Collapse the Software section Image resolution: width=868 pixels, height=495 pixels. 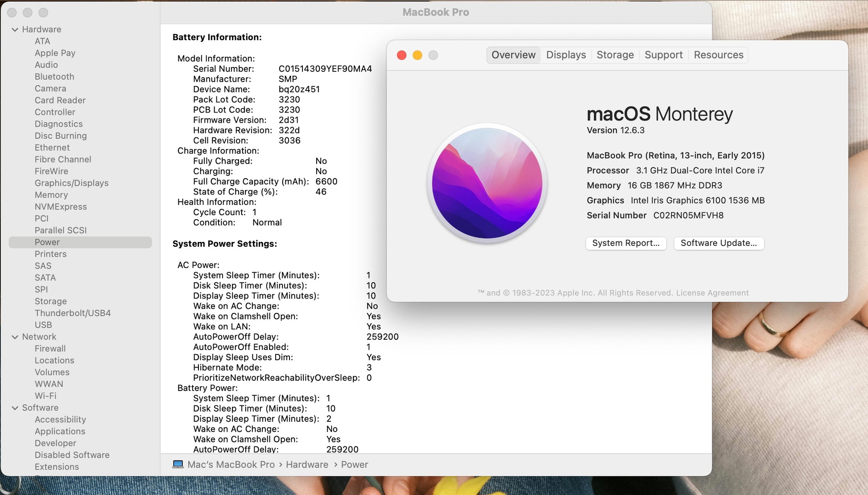point(15,408)
